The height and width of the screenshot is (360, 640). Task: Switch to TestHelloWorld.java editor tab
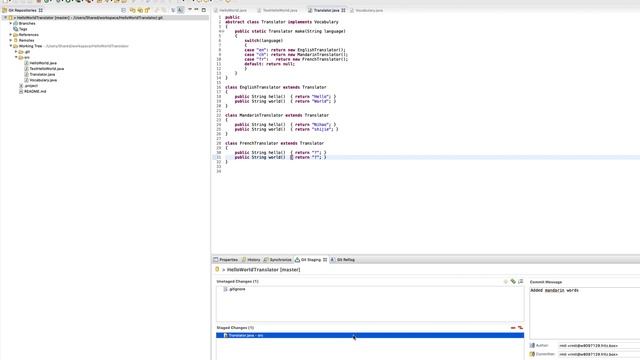(277, 10)
